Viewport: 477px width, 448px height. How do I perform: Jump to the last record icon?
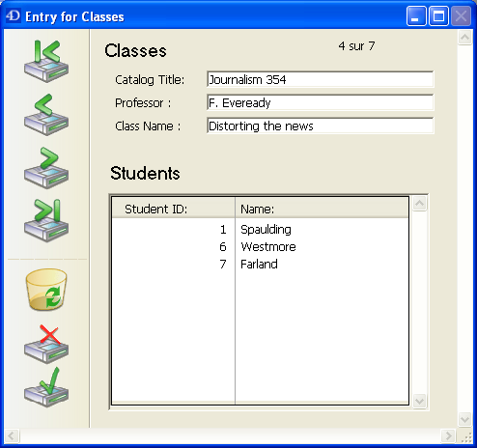[x=46, y=220]
